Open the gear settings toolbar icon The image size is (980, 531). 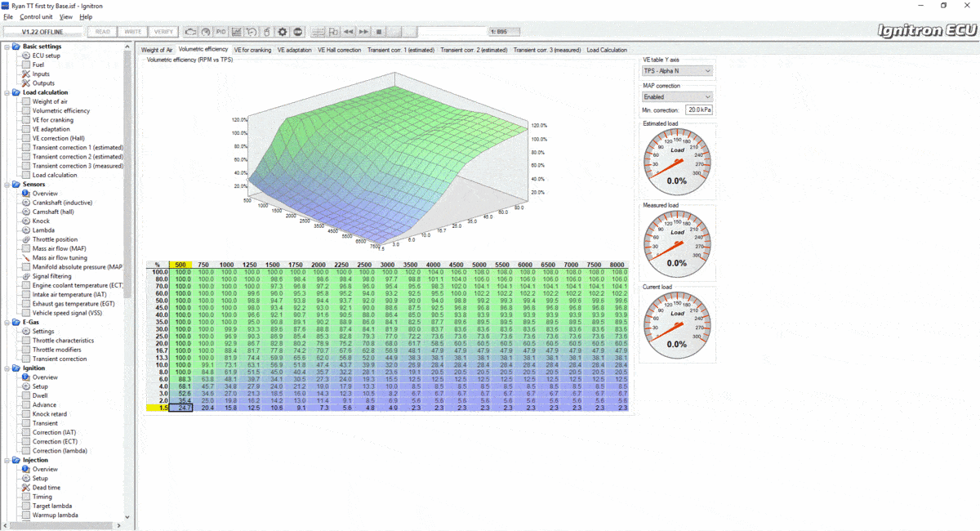(282, 32)
